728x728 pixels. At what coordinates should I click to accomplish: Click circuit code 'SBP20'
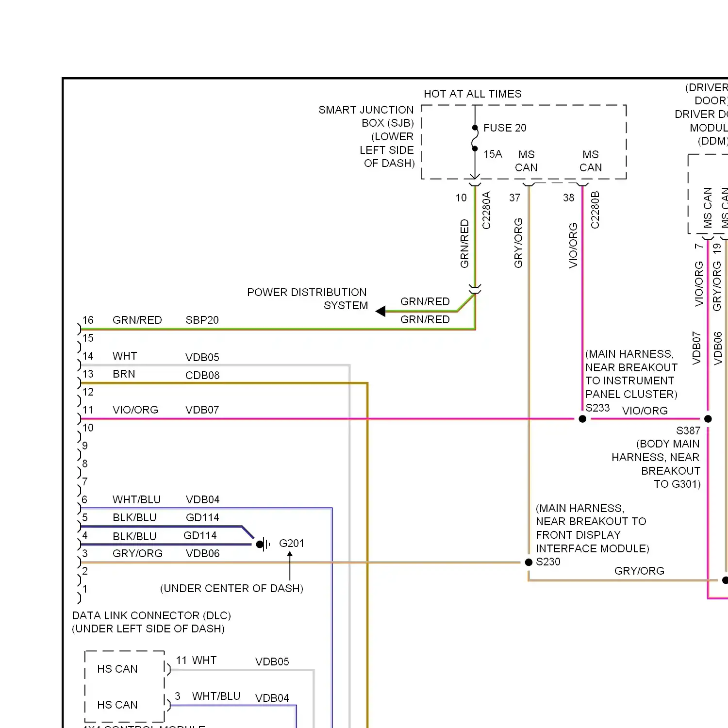(x=202, y=320)
